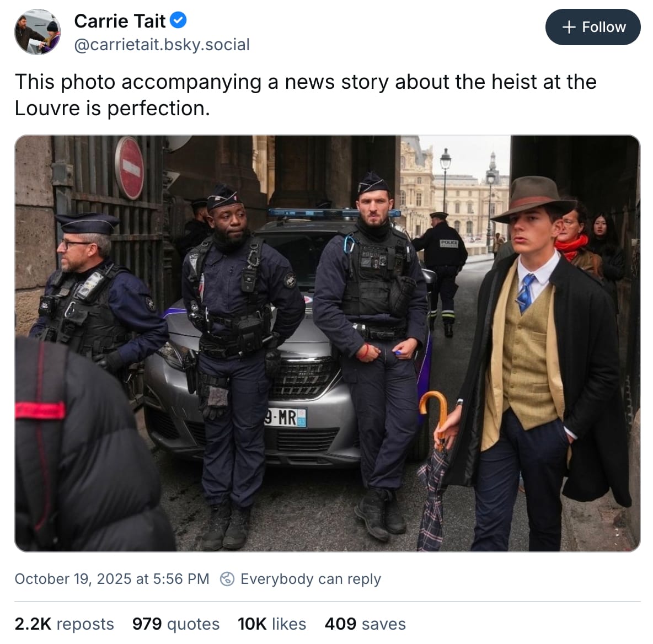The width and height of the screenshot is (653, 644).
Task: Click the word likes label
Action: pos(289,624)
